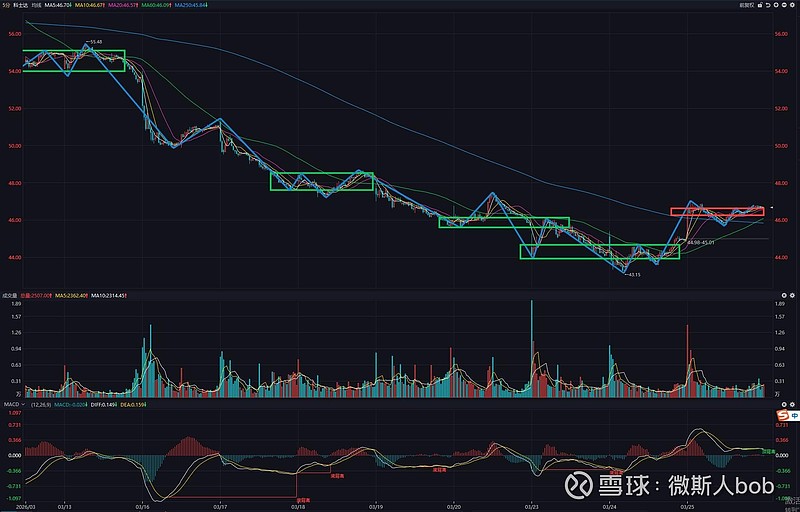Image resolution: width=800 pixels, height=512 pixels.
Task: Click the MA10:46.67 indicator value
Action: pyautogui.click(x=90, y=5)
